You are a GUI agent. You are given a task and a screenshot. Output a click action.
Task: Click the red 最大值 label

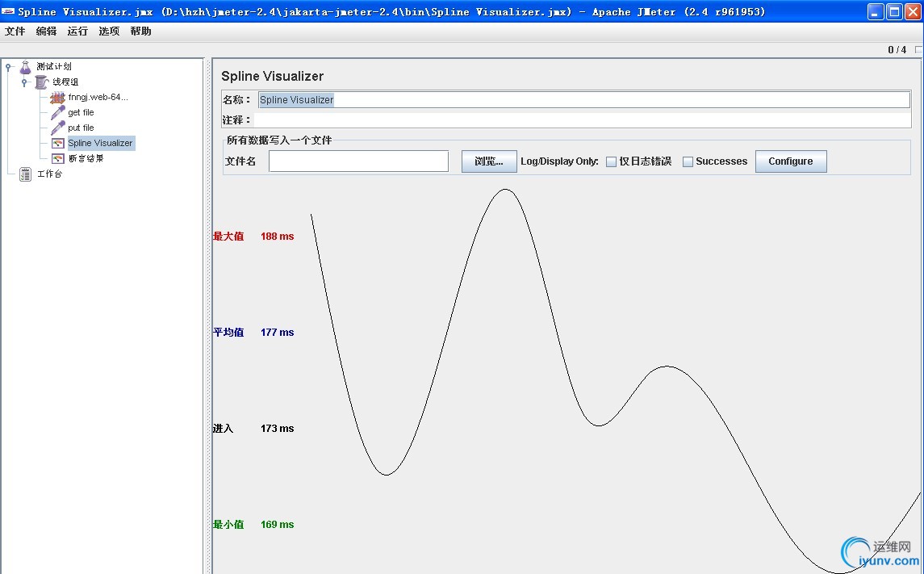[x=228, y=237]
